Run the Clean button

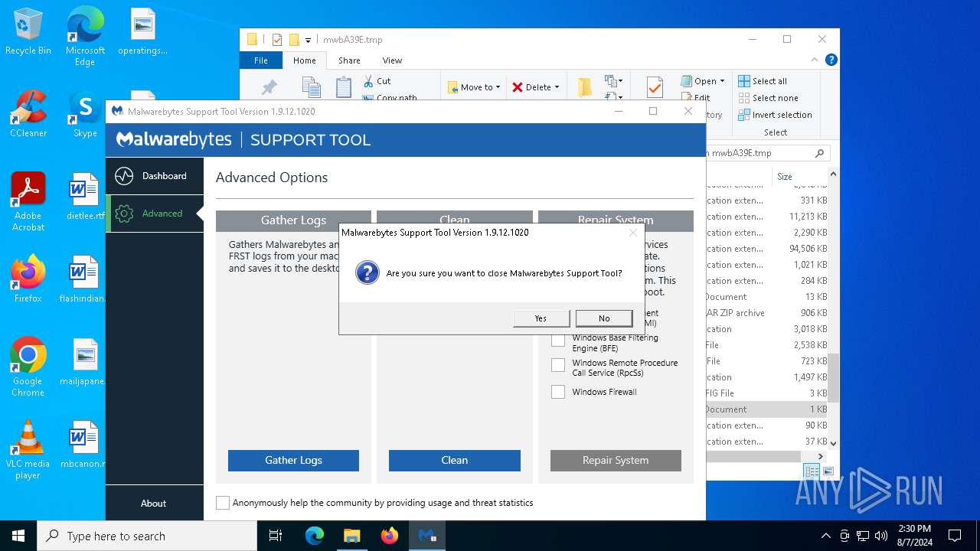coord(455,460)
